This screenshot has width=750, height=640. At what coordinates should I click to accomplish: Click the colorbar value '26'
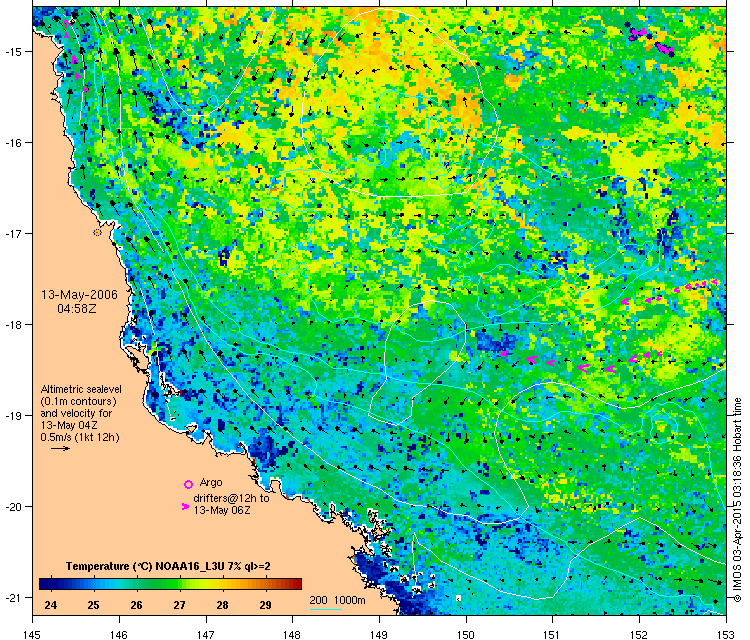[x=136, y=606]
